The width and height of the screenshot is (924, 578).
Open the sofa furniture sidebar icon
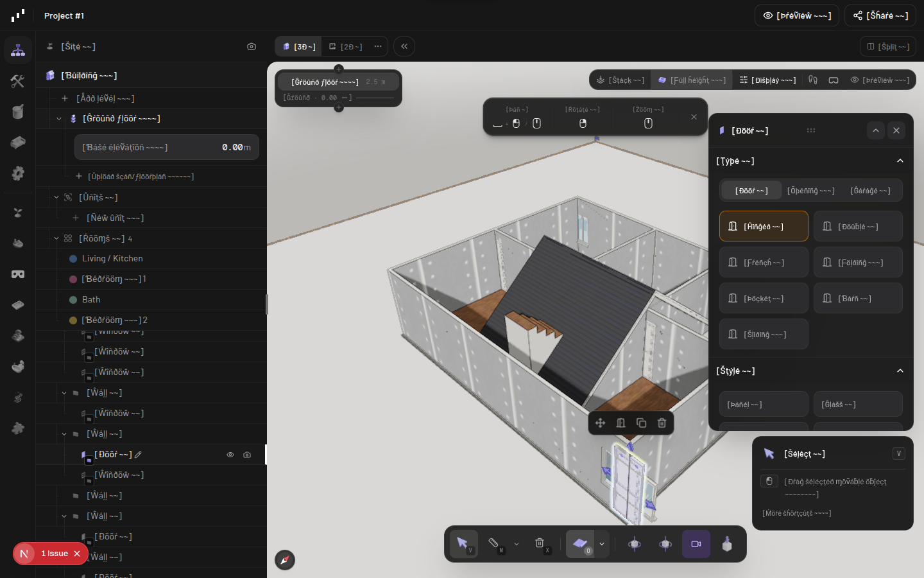click(18, 143)
